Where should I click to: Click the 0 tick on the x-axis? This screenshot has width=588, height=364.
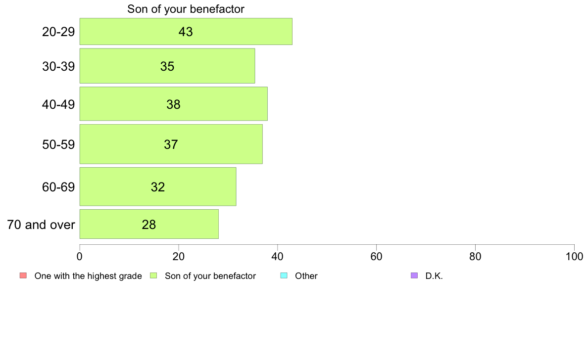tap(80, 256)
